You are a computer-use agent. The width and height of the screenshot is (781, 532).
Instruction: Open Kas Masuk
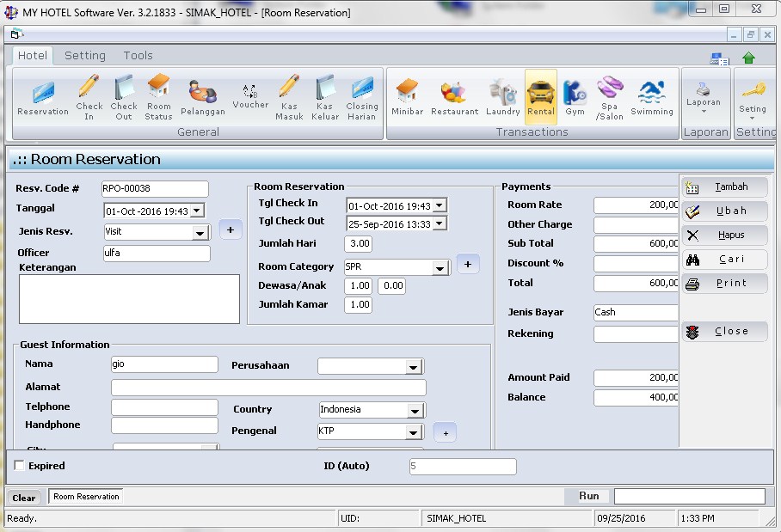click(289, 95)
